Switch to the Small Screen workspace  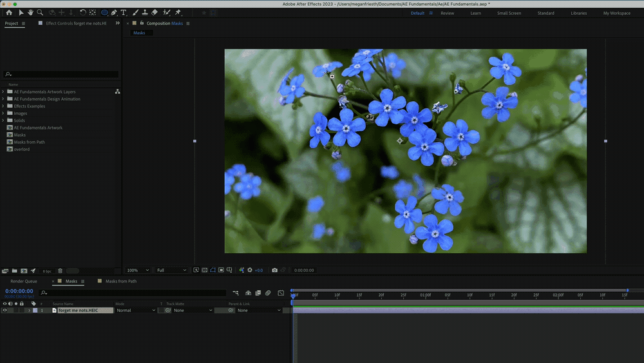coord(509,13)
